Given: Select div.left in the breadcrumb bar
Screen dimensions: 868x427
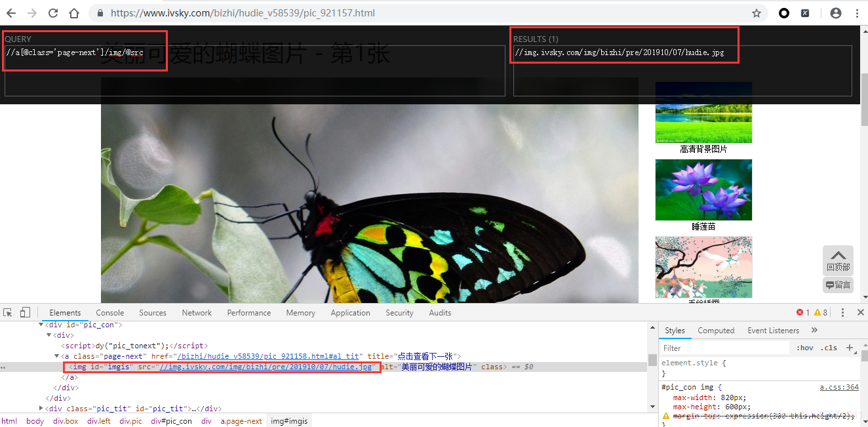Looking at the screenshot, I should (x=99, y=421).
